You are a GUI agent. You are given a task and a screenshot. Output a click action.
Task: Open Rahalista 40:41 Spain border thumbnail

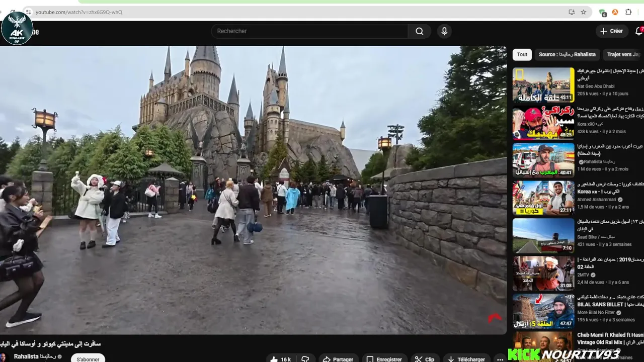click(x=543, y=160)
